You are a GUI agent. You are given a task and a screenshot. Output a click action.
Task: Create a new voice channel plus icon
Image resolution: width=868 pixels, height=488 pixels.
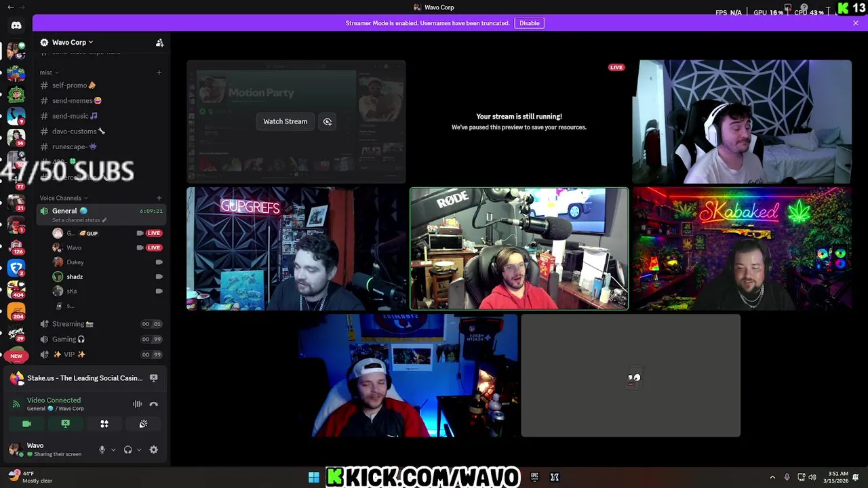(159, 198)
